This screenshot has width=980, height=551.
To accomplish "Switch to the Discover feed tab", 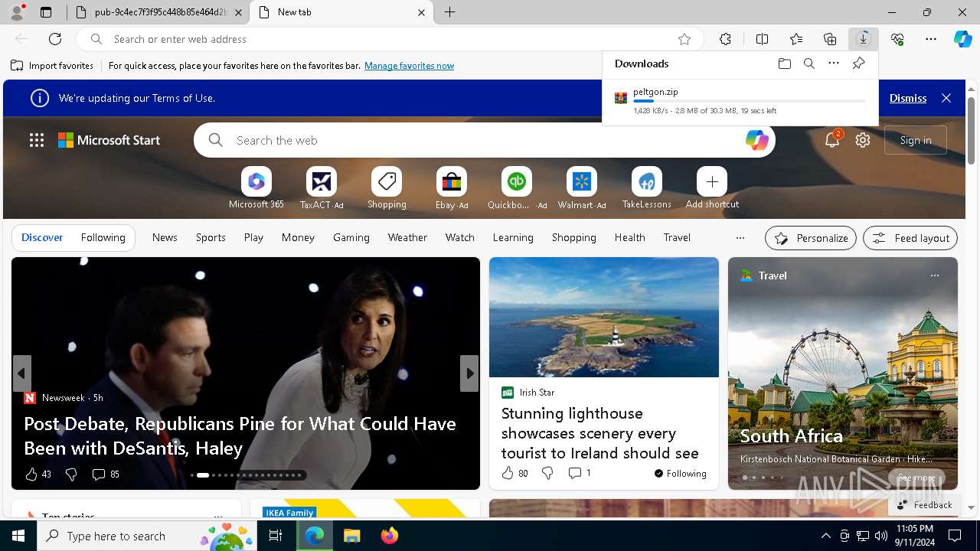I will pyautogui.click(x=42, y=237).
